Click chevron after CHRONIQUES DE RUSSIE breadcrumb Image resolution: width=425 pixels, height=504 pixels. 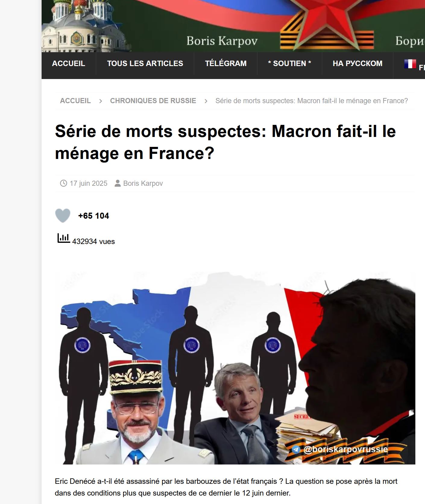tap(206, 101)
